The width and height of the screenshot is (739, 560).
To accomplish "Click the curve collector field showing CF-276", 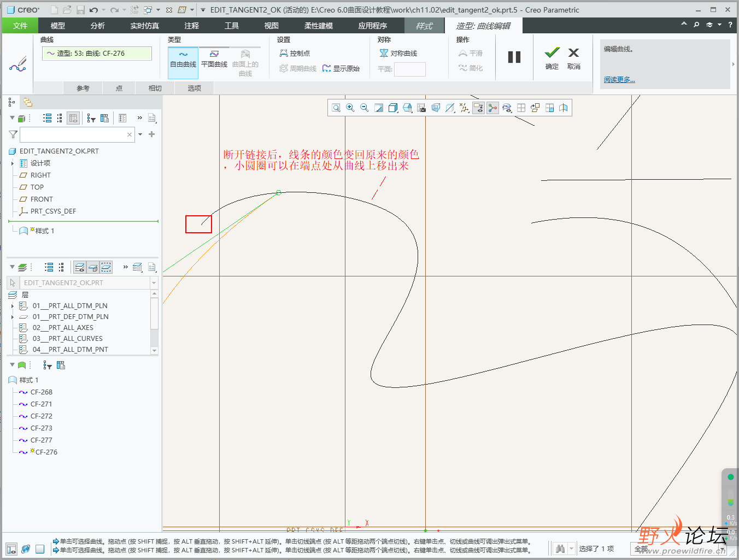I will tap(97, 53).
